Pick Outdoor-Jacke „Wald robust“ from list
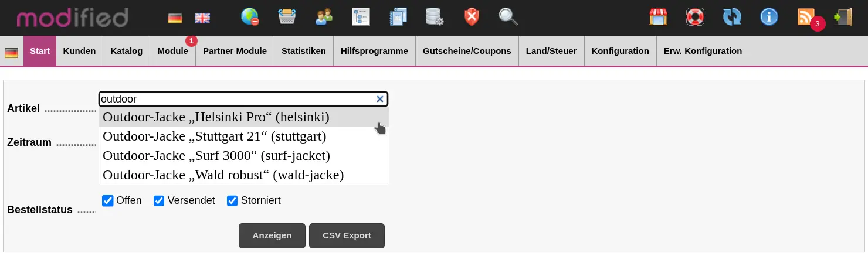Screen dimensions: 868x256 [223, 175]
